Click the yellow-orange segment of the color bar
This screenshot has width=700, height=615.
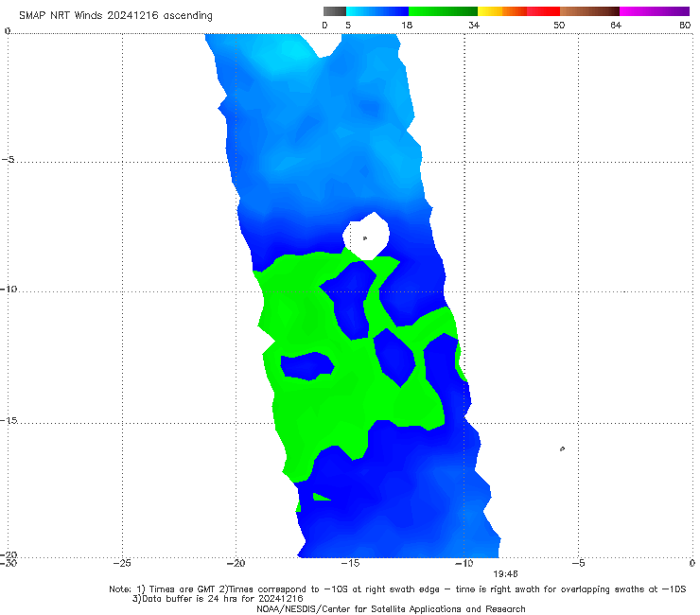(502, 11)
